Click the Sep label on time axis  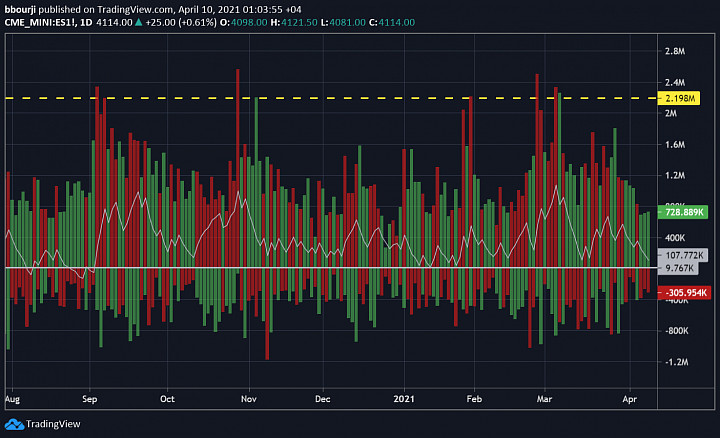(x=90, y=399)
